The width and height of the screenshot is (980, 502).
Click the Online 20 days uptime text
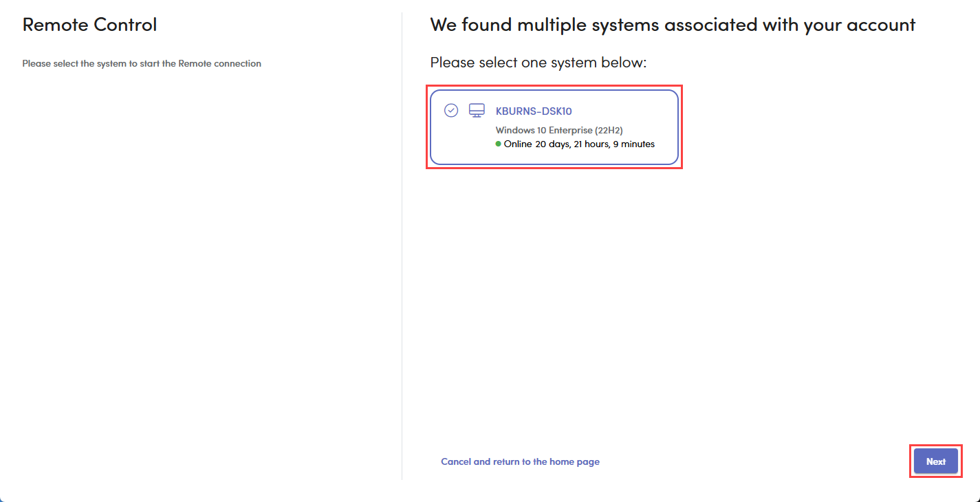click(579, 144)
